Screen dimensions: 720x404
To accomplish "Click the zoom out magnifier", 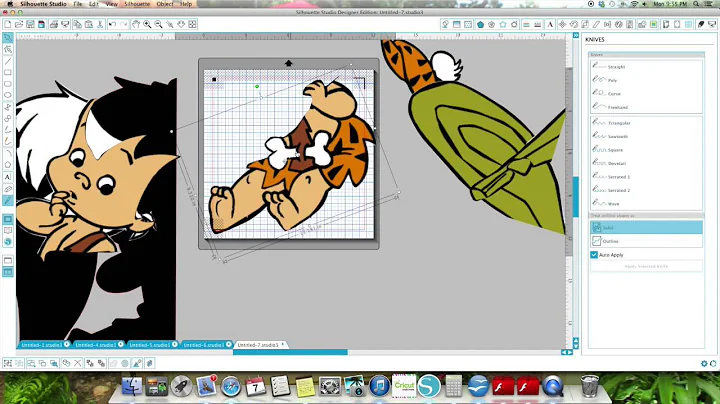I will click(x=158, y=24).
